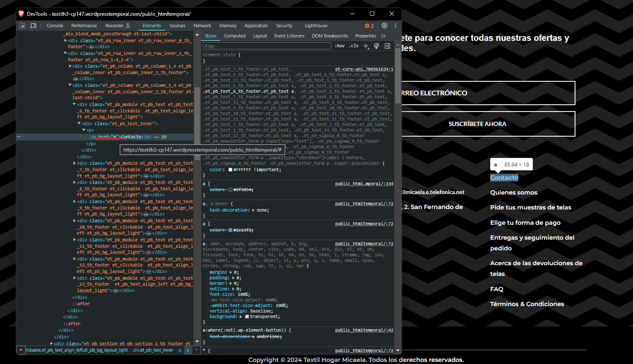This screenshot has width=633, height=364.
Task: Expand et_pb_text_13_tb_footer module node
Action: 75,278
